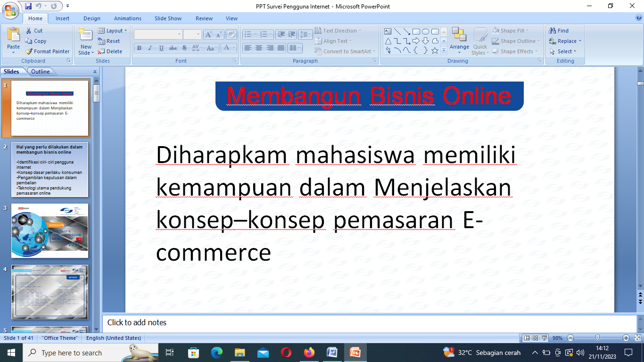Switch to the Outline pane tab
Screen dimensions: 644x362
(x=41, y=72)
